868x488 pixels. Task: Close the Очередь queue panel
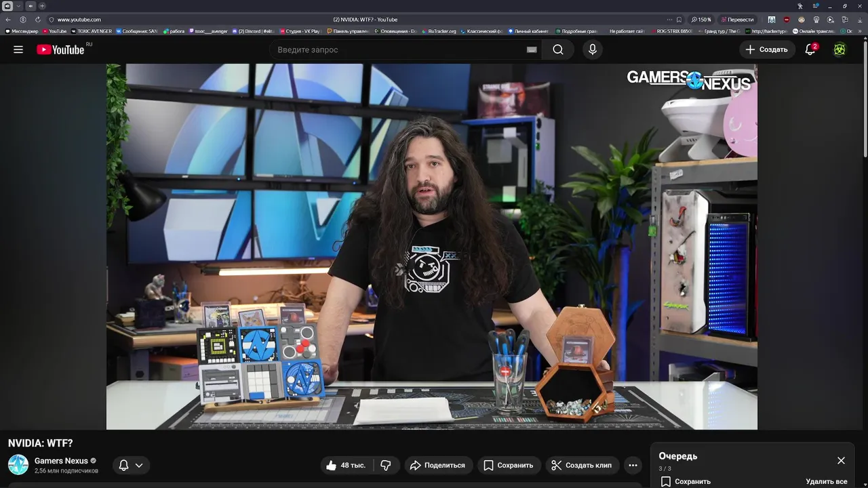pos(841,460)
